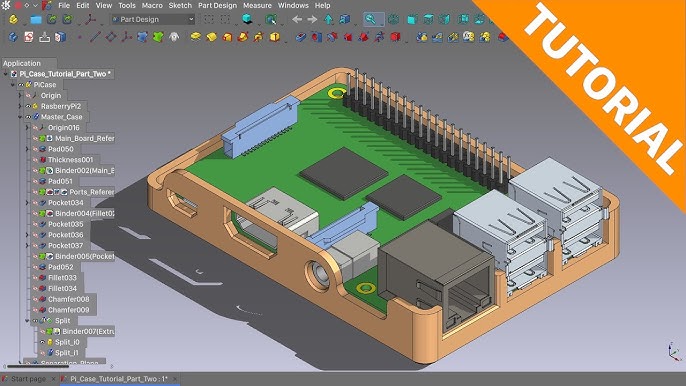Select Fillet033 in model tree
This screenshot has height=386, width=686.
62,278
